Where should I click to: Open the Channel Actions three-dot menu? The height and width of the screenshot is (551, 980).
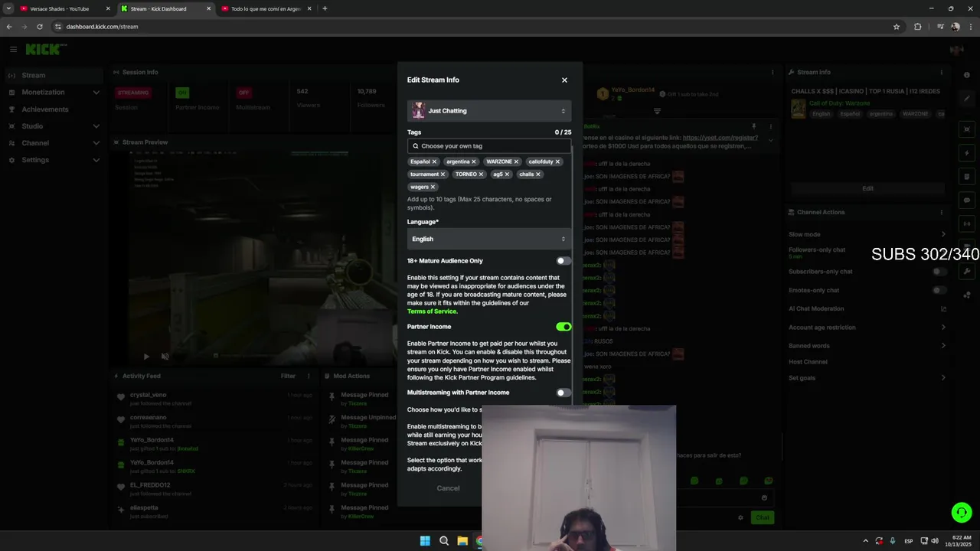coord(942,212)
